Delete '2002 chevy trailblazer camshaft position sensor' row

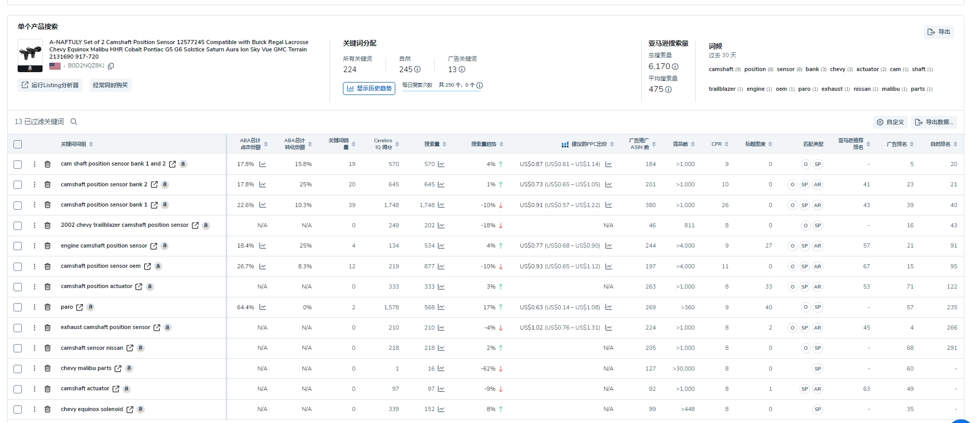pos(47,225)
